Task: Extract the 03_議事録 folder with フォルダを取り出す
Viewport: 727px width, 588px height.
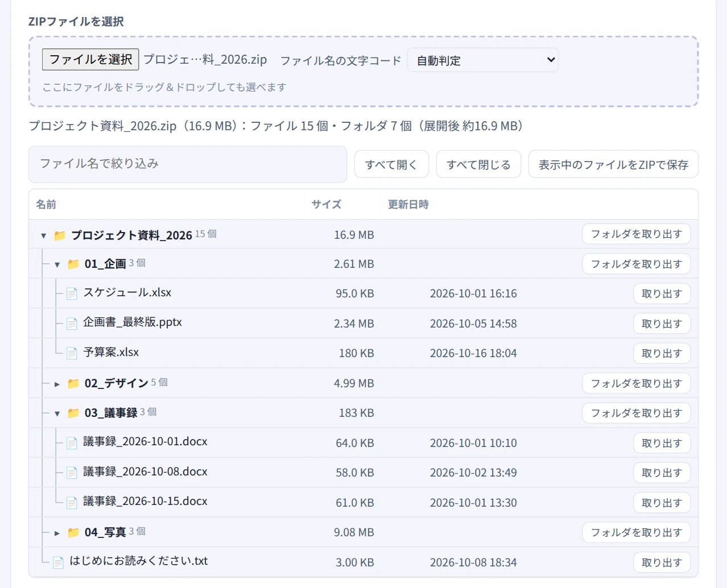Action: click(636, 413)
